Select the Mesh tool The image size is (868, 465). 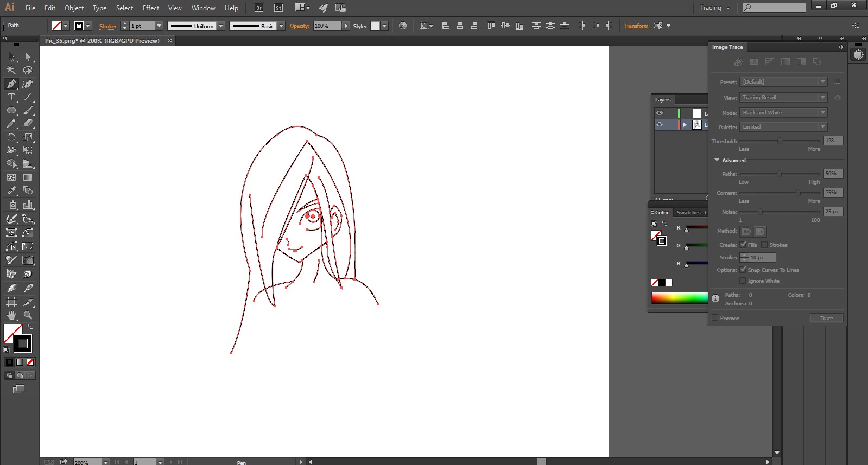11,177
